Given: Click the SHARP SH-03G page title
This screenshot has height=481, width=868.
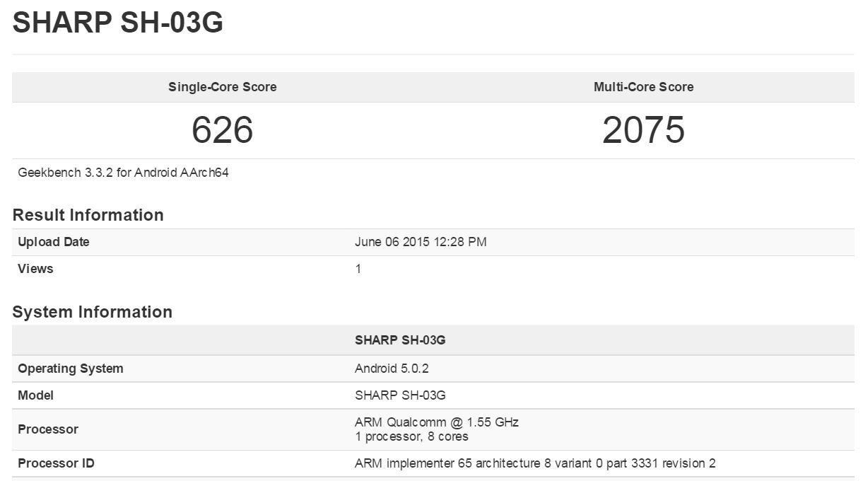Looking at the screenshot, I should (x=118, y=23).
